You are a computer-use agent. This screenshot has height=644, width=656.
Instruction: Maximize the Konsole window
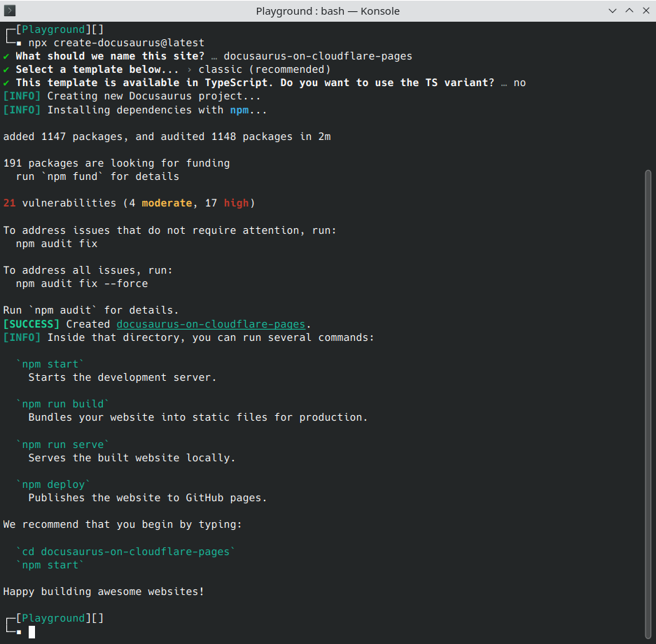[629, 10]
